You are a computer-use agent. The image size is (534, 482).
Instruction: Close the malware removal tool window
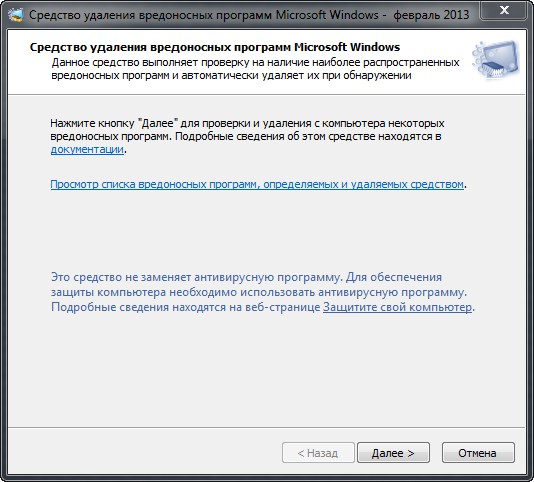pos(504,10)
